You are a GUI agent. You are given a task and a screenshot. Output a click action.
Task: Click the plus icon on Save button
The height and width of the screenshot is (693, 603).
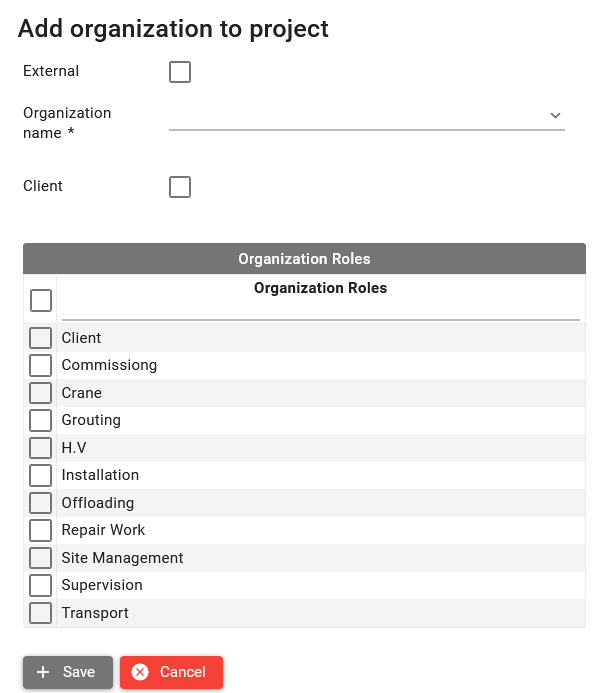point(43,673)
